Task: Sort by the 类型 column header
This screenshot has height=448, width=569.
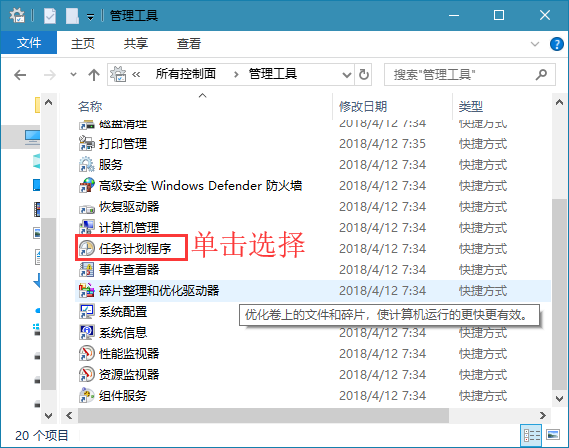Action: 470,106
